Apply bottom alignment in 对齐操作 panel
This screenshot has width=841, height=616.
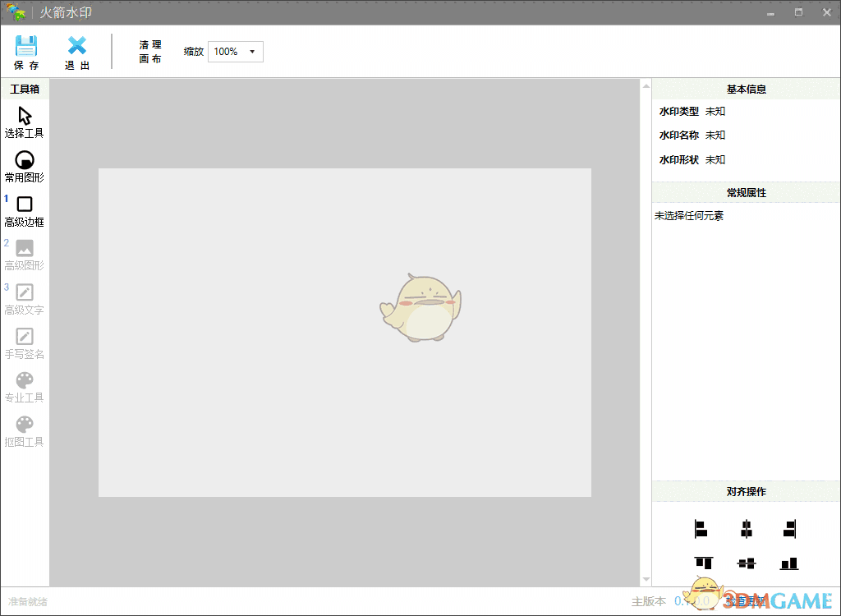click(x=789, y=563)
